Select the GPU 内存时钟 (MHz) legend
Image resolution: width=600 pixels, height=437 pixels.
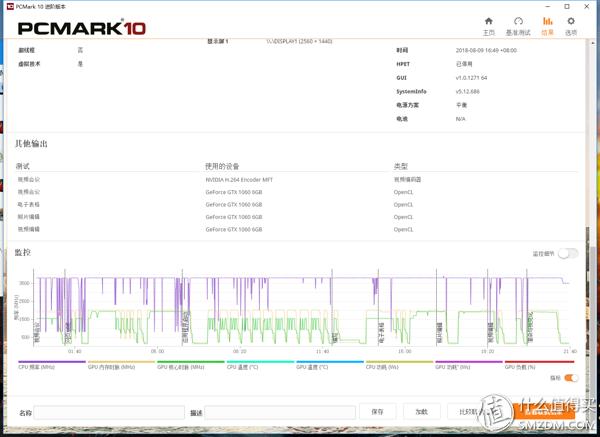click(121, 365)
